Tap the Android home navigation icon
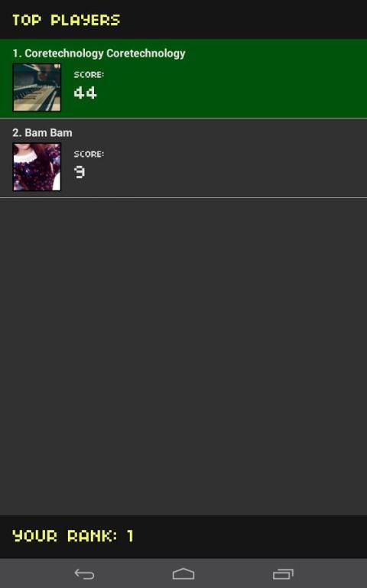Image resolution: width=367 pixels, height=588 pixels. (183, 573)
